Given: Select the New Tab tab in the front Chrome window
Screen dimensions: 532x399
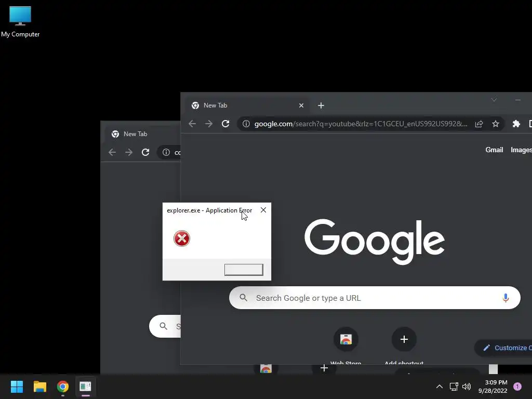Looking at the screenshot, I should 247,105.
